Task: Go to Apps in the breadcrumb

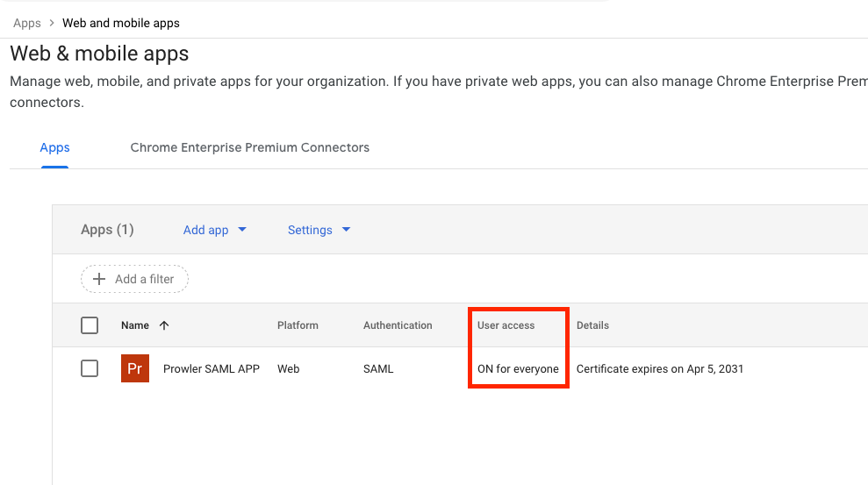Action: (x=27, y=23)
